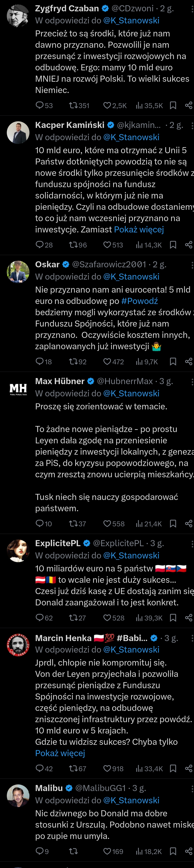Open ExplicitePL's profile picture
This screenshot has height=868, width=194.
pyautogui.click(x=18, y=550)
